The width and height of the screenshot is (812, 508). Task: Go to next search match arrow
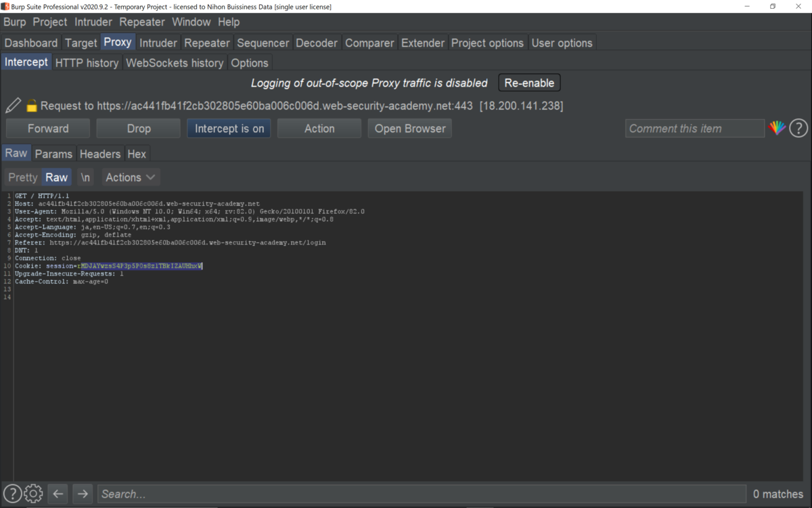[83, 494]
